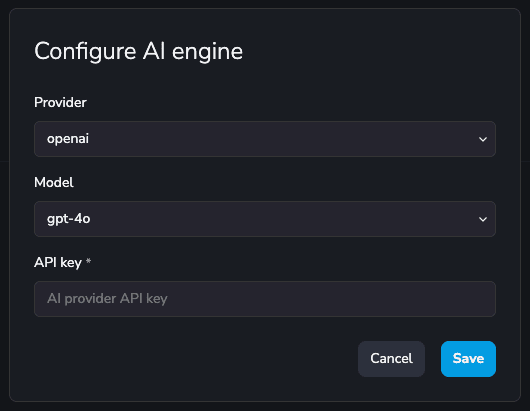Click the 'Model' field label
Image resolution: width=530 pixels, height=411 pixels.
click(54, 183)
